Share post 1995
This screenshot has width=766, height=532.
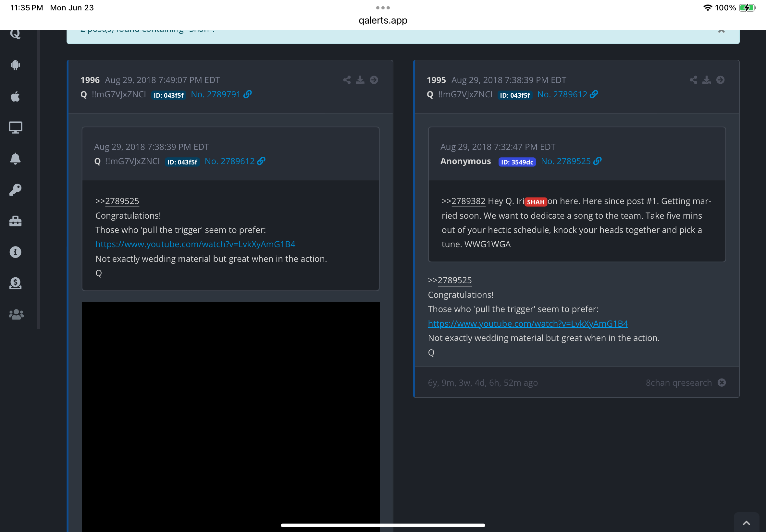[693, 80]
